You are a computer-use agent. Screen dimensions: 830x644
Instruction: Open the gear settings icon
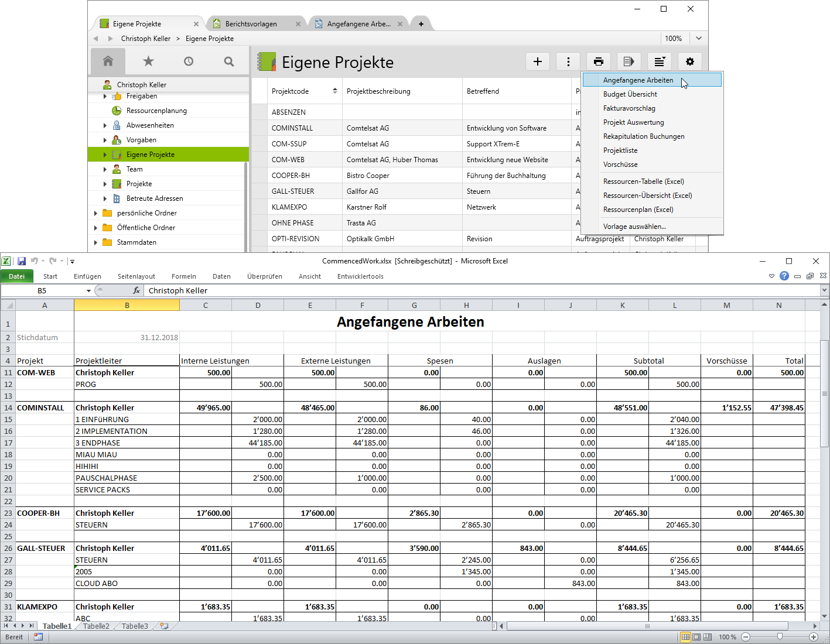689,61
